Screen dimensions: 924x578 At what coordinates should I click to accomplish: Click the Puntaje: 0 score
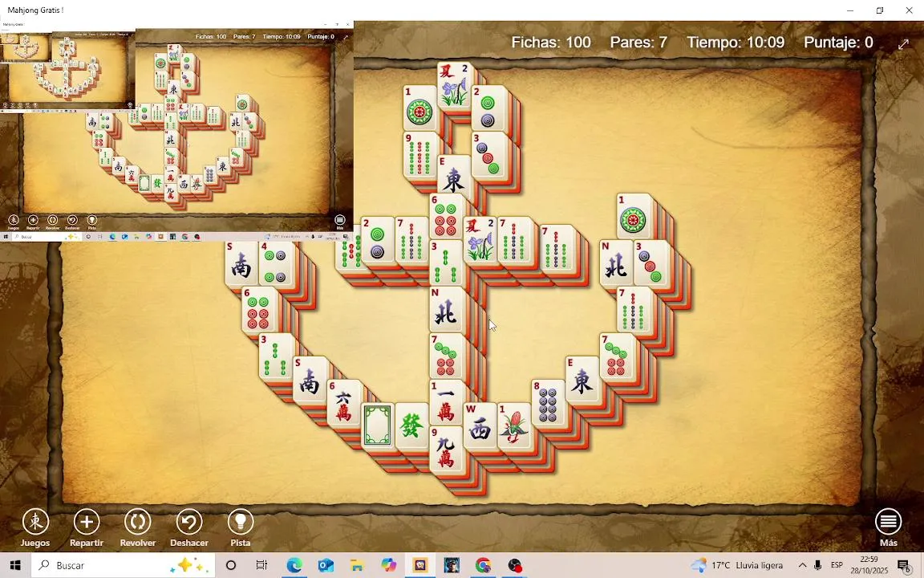(838, 43)
